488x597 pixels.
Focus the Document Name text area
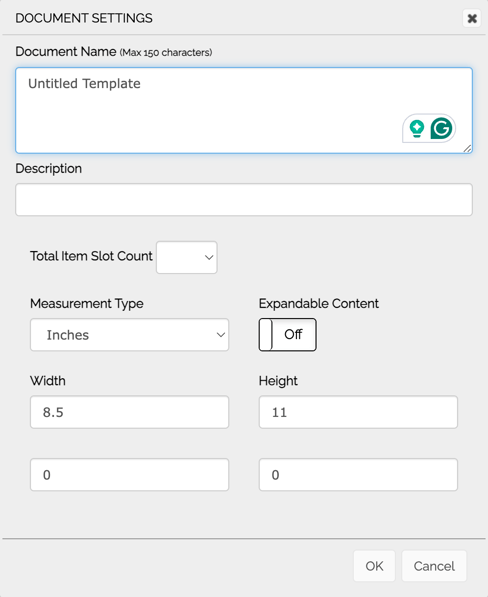[x=244, y=110]
